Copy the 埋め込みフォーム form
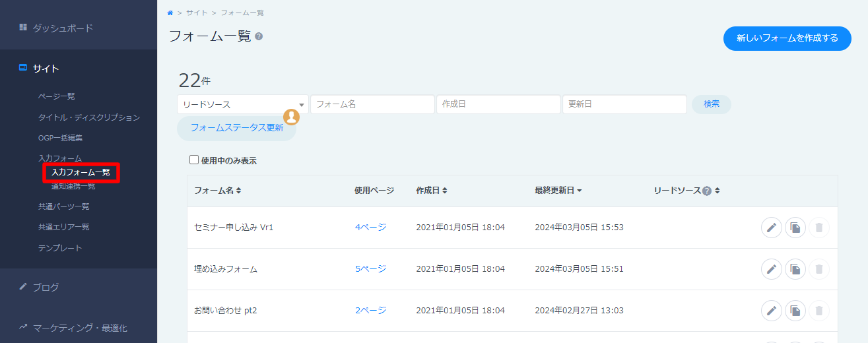The width and height of the screenshot is (868, 343). (x=795, y=269)
